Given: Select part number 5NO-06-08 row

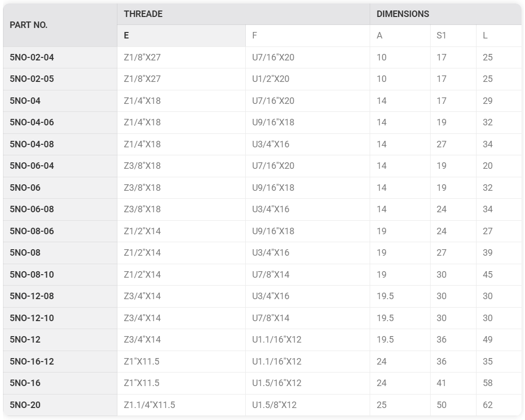Looking at the screenshot, I should (263, 209).
